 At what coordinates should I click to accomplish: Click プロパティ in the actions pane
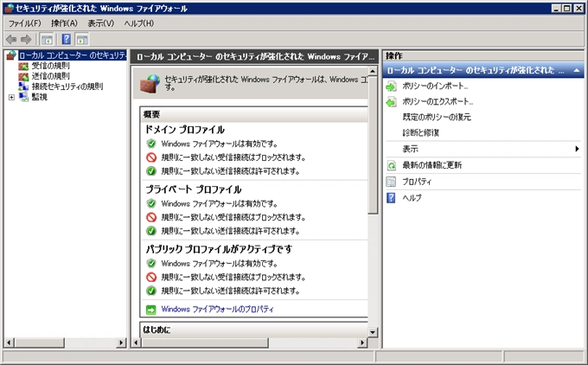[x=417, y=182]
